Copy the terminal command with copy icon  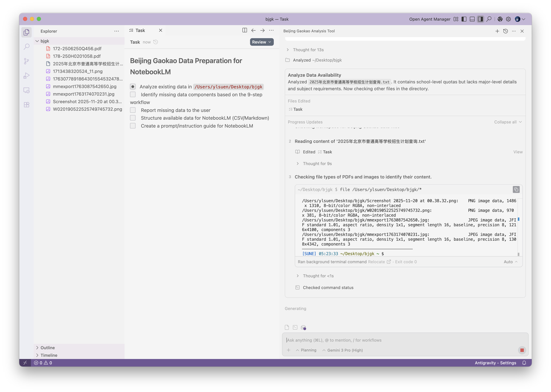click(516, 189)
